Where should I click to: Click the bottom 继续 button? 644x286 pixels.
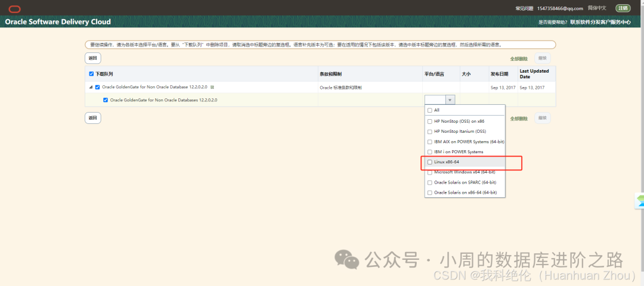coord(543,118)
